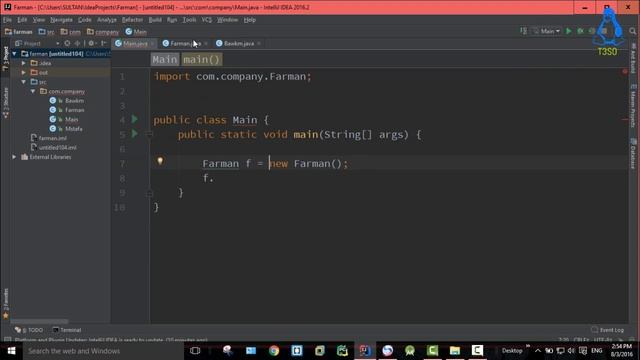
Task: Select farman.iml file in tree
Action: (x=53, y=138)
